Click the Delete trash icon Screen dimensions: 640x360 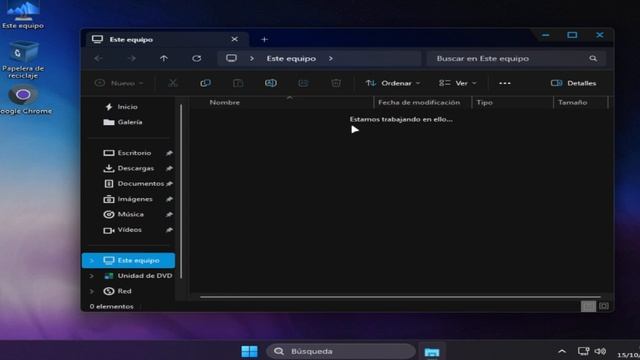pos(336,83)
